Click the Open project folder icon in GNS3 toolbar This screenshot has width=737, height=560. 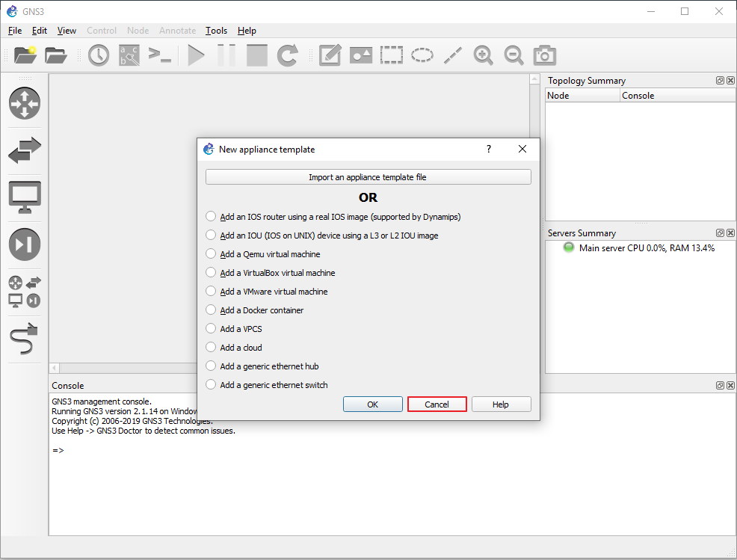[56, 55]
